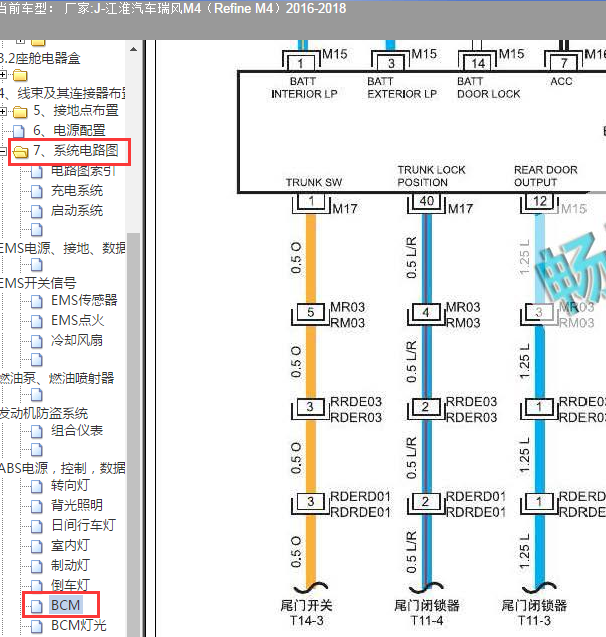This screenshot has width=606, height=637.
Task: Click the ABS电源,控制,数据 entry
Action: tap(62, 468)
